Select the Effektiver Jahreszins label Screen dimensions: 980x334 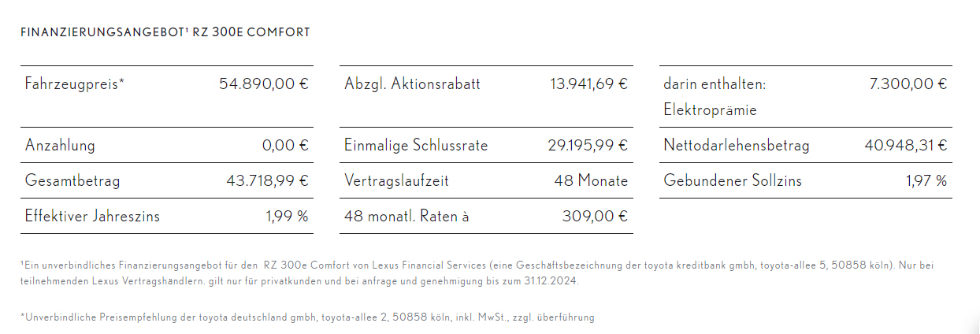(x=92, y=216)
